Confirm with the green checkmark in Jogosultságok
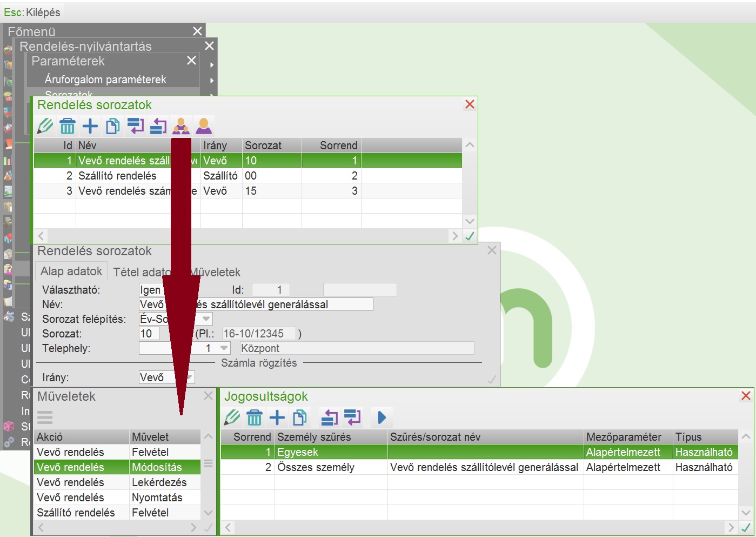This screenshot has width=756, height=537. click(746, 527)
